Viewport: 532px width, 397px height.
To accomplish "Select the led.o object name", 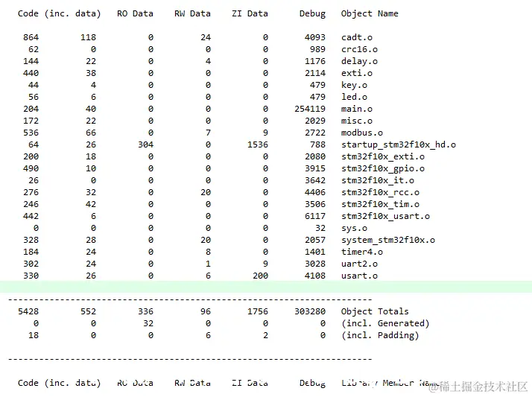I will point(354,97).
